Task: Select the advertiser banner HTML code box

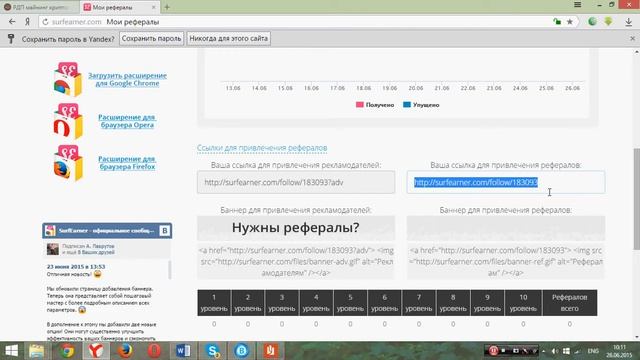Action: click(x=296, y=261)
